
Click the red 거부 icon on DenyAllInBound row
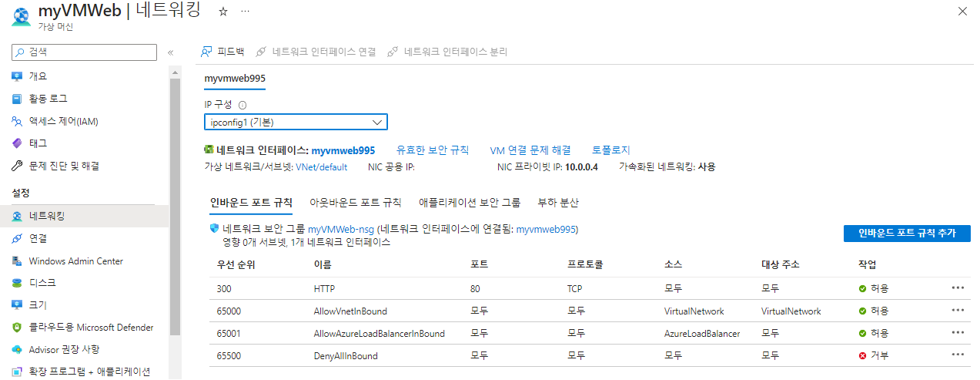862,356
